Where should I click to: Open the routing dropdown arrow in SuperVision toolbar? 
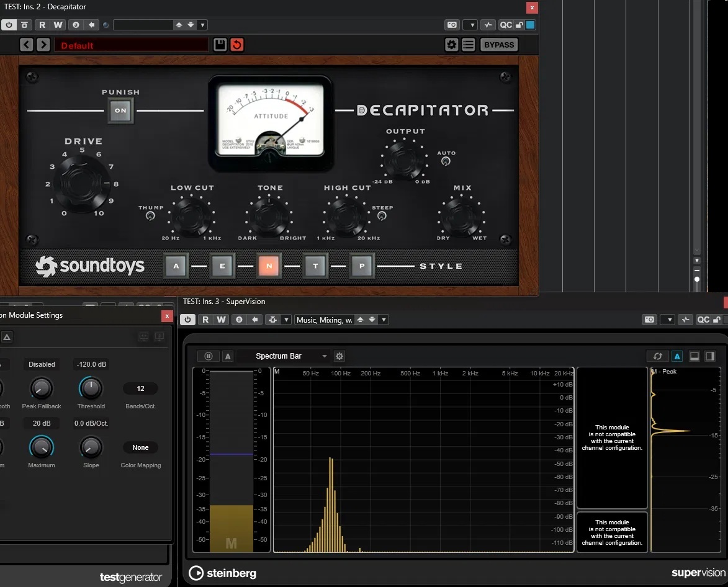287,320
